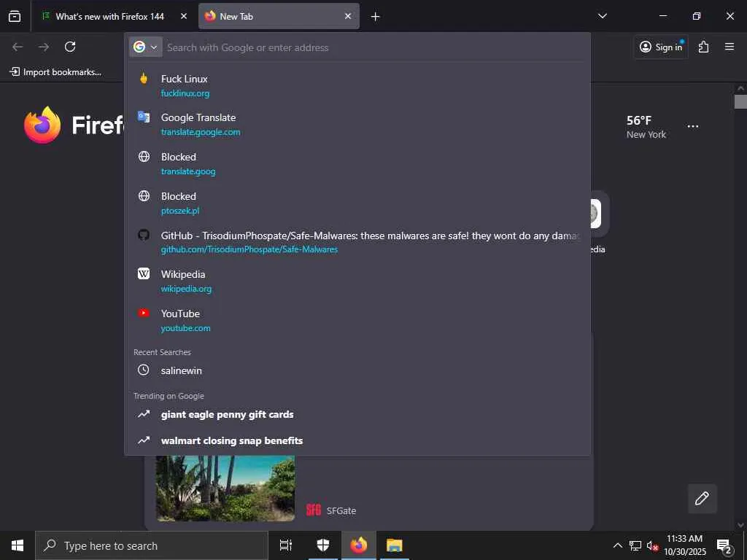Open the muted volume tray icon
Viewport: 747px width, 560px height.
[x=652, y=545]
